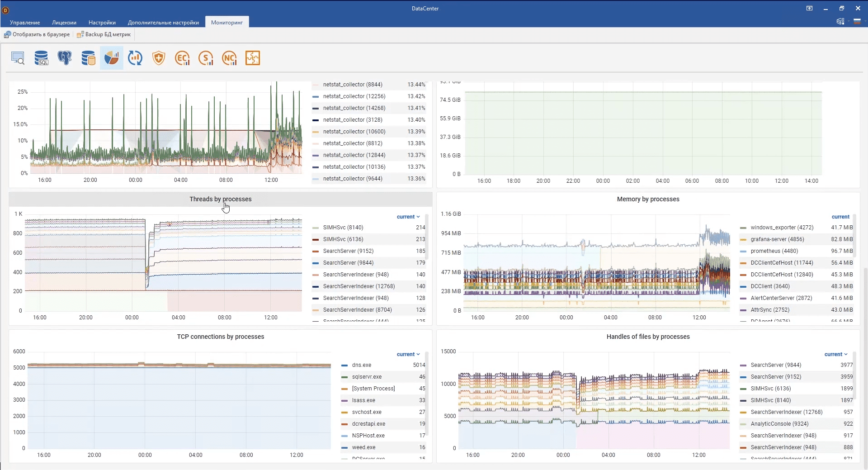The image size is (868, 470).
Task: Expand dropdown arrow next to color theme icon
Action: pos(864,21)
